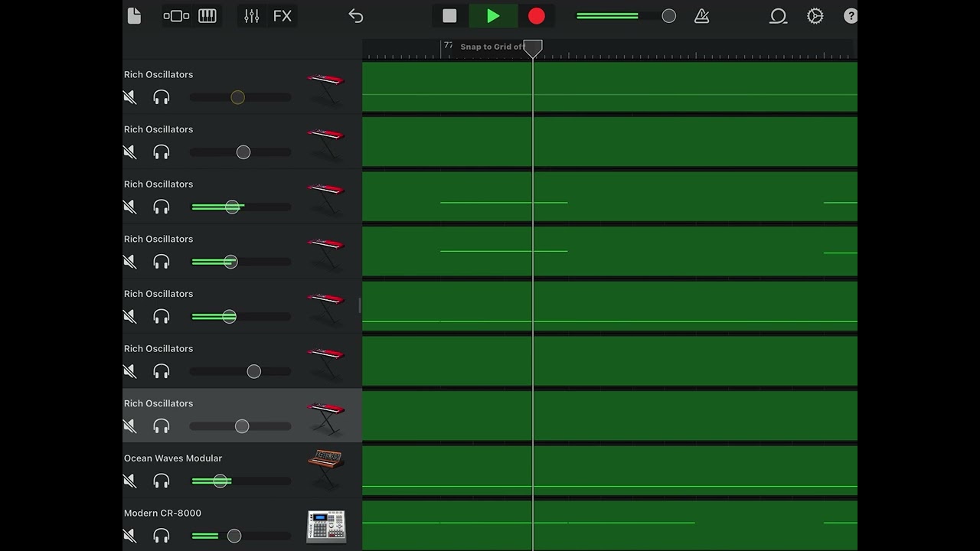Tap bar 77 on the timeline ruler
Viewport: 980px width, 551px height.
448,45
